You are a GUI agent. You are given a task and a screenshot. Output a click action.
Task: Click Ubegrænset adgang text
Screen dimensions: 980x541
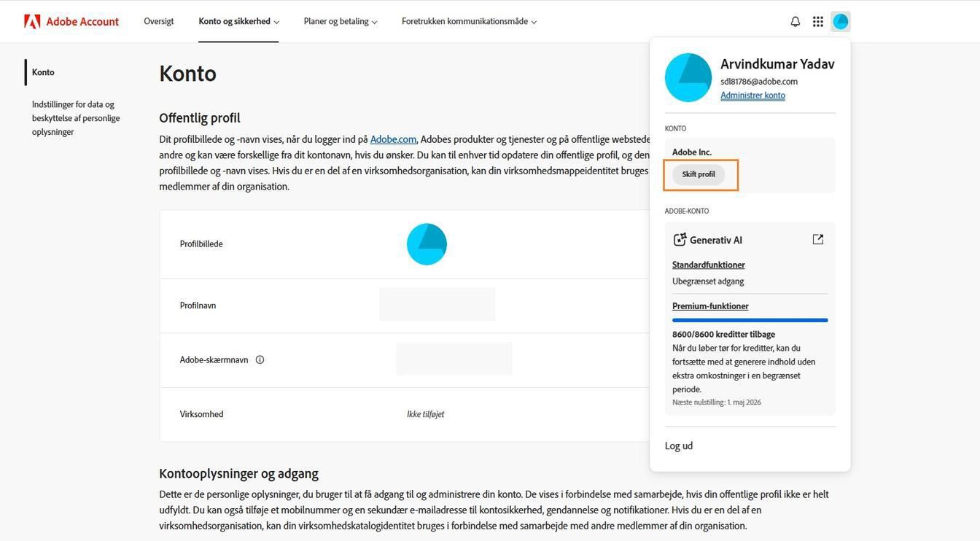click(x=708, y=281)
